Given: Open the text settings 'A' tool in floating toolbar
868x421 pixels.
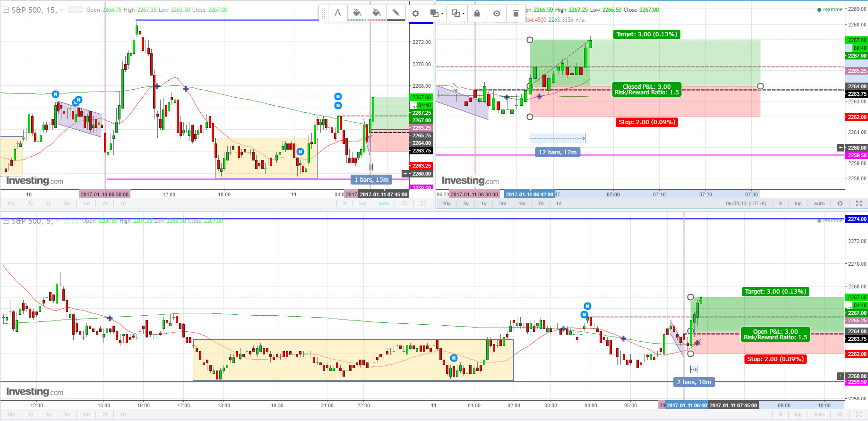Looking at the screenshot, I should click(x=337, y=13).
